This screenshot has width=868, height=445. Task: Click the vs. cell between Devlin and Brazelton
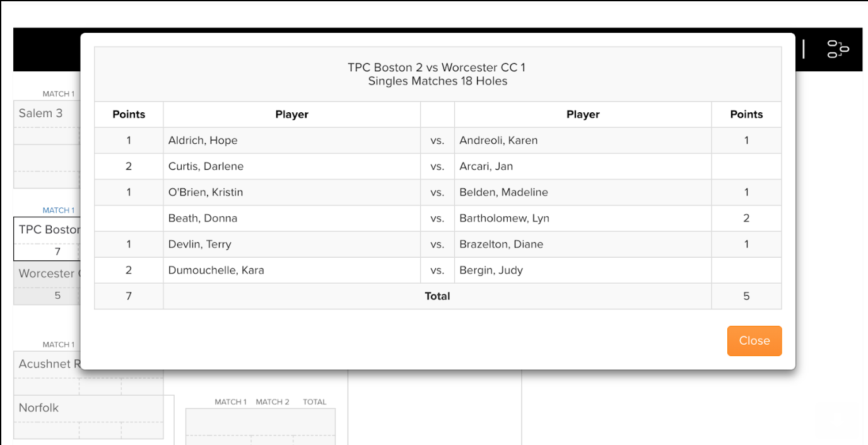[437, 244]
